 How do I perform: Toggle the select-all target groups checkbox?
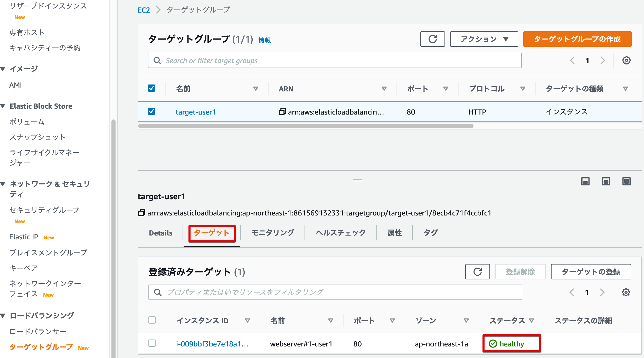coord(151,88)
